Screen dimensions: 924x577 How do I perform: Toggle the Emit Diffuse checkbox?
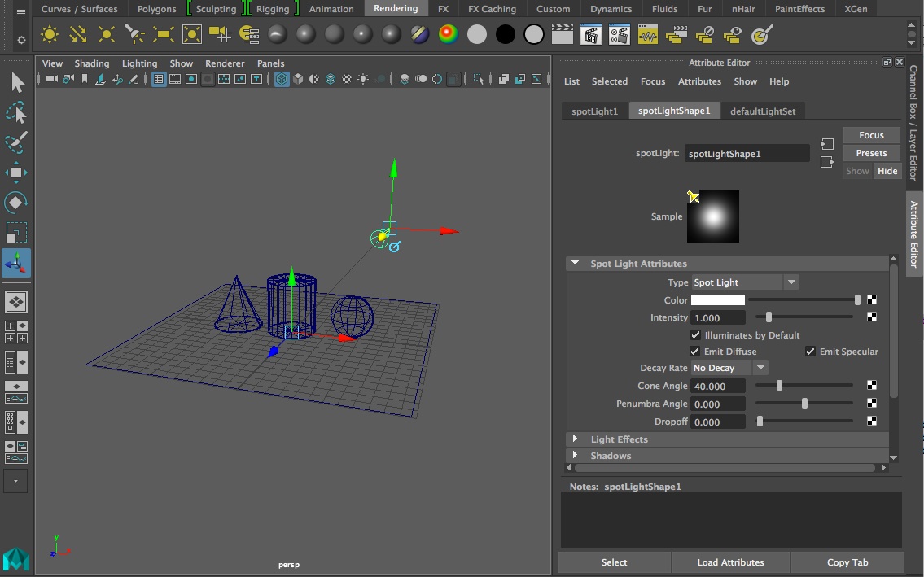[695, 352]
